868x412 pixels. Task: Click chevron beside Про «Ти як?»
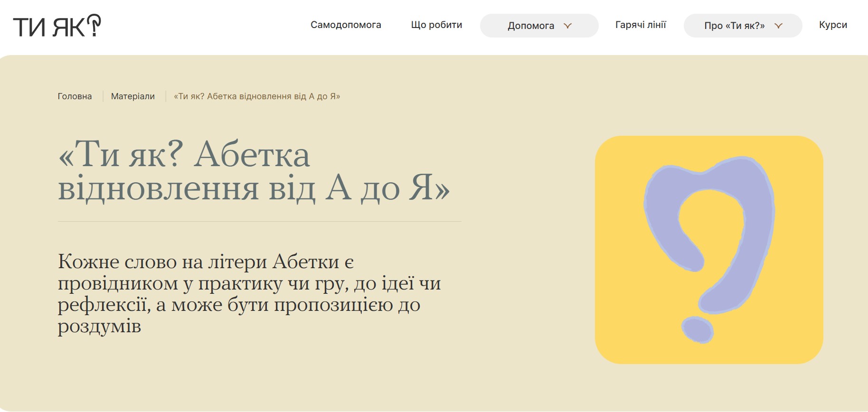click(778, 26)
